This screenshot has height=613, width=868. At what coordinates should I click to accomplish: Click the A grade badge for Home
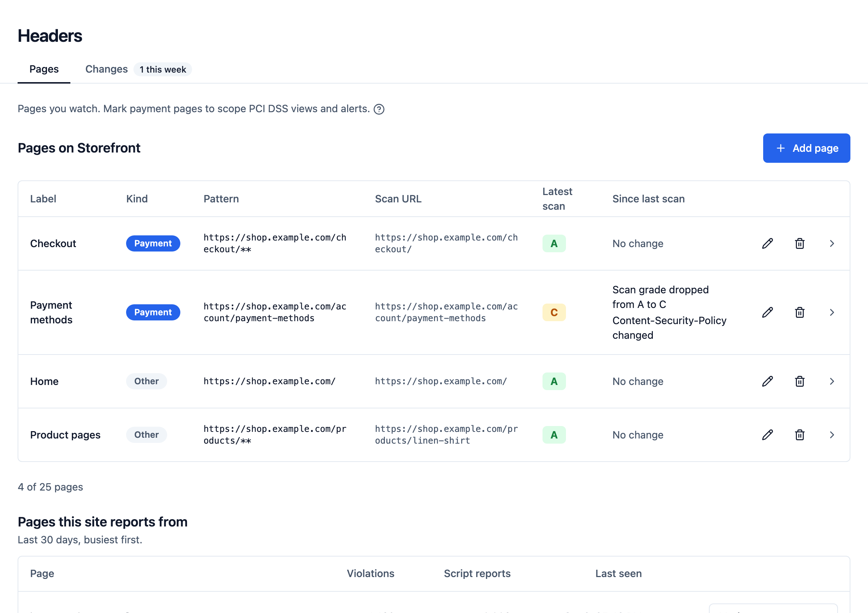554,381
